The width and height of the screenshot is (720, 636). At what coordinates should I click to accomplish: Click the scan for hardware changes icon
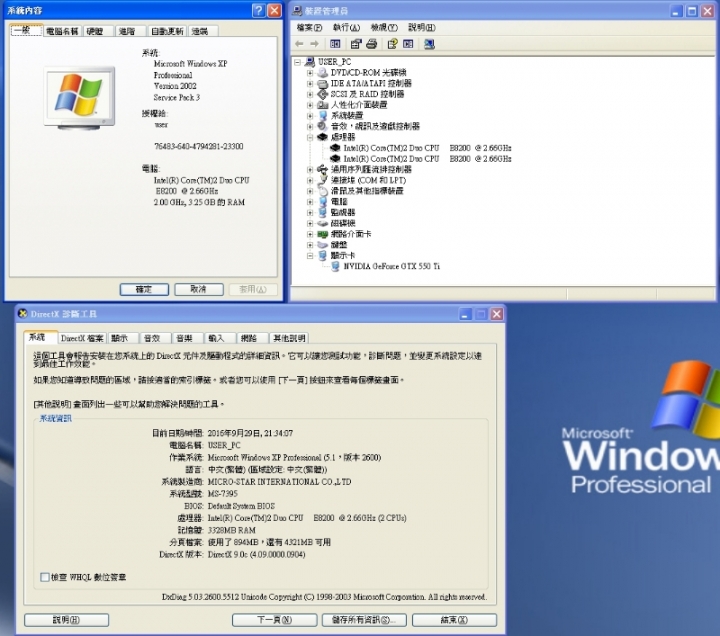click(429, 44)
